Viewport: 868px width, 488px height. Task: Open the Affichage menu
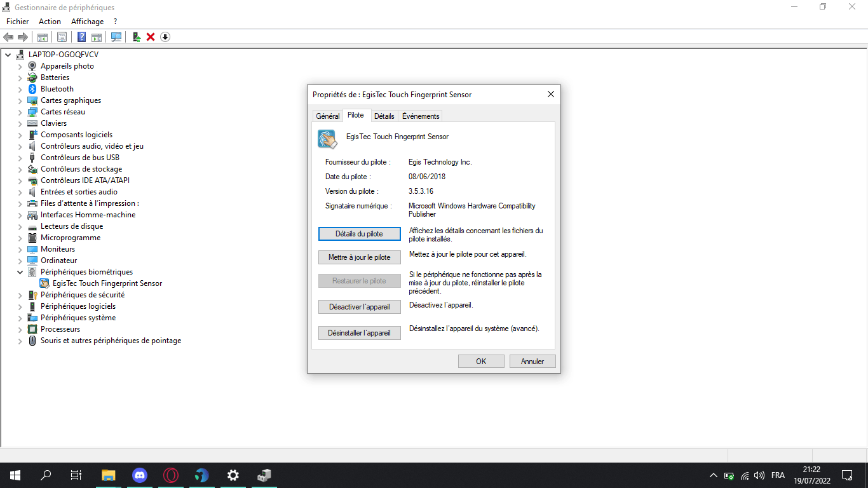pos(87,22)
